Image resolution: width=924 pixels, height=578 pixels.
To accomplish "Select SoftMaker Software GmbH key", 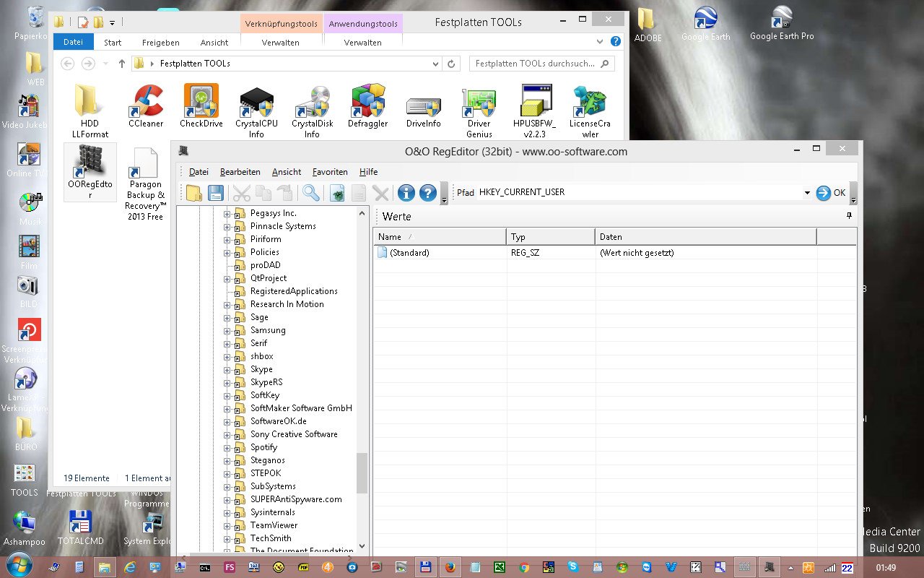I will point(301,408).
